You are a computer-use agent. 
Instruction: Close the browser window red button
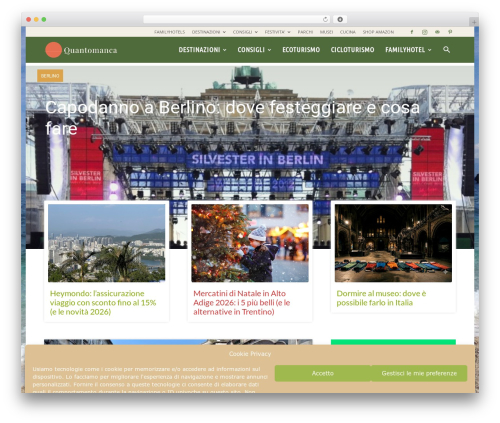[29, 19]
